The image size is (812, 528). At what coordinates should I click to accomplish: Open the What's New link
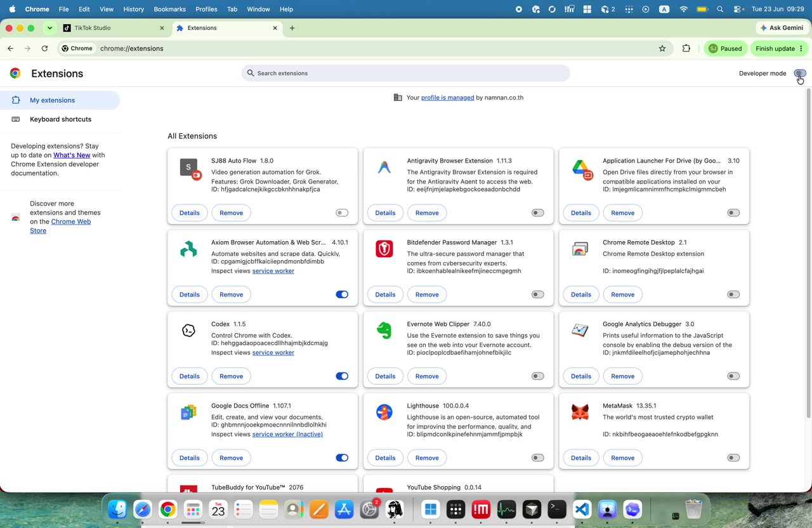click(x=72, y=155)
